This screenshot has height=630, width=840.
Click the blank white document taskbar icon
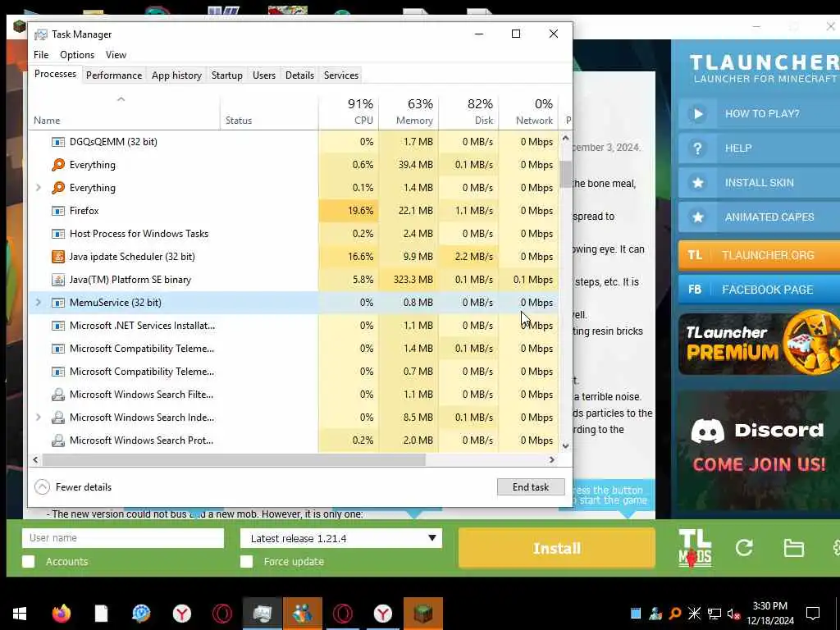101,614
